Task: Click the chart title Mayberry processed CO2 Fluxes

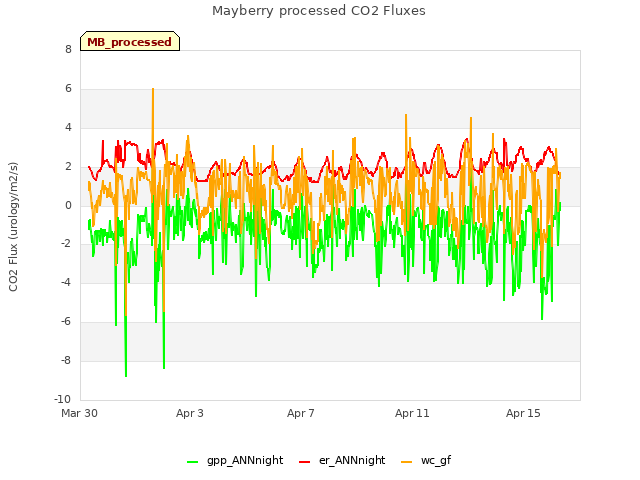Action: [x=319, y=11]
